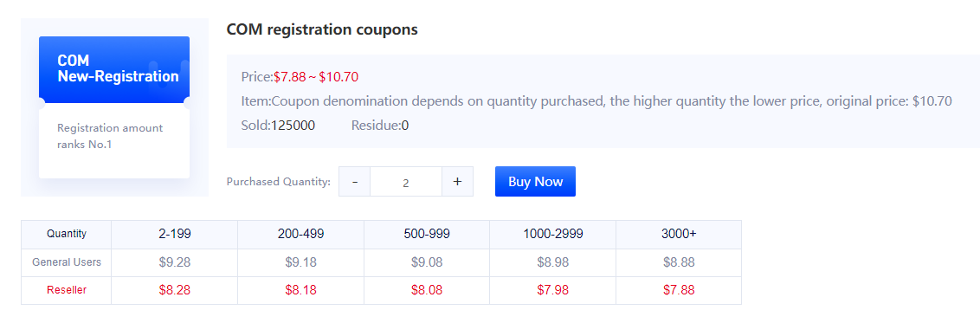Click the $8.88 general users price

click(679, 262)
